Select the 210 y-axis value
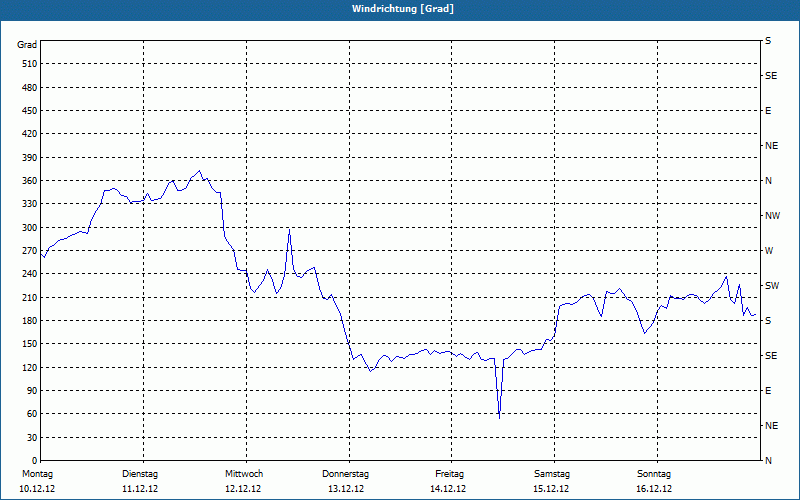The image size is (800, 500). (30, 297)
